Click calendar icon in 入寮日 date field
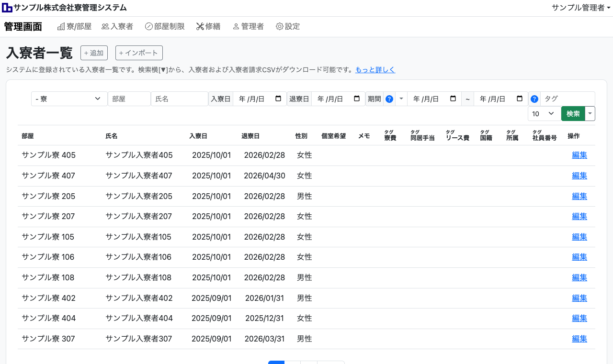The width and height of the screenshot is (613, 364). click(278, 99)
